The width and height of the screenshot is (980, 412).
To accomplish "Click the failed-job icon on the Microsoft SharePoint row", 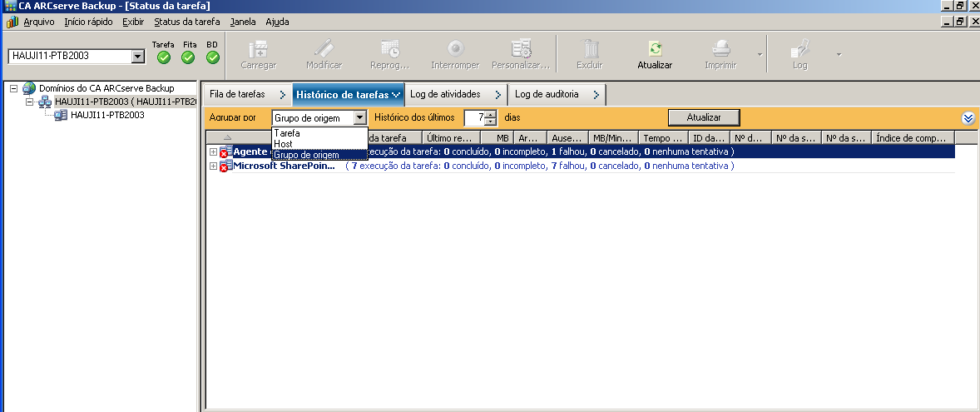I will (225, 166).
